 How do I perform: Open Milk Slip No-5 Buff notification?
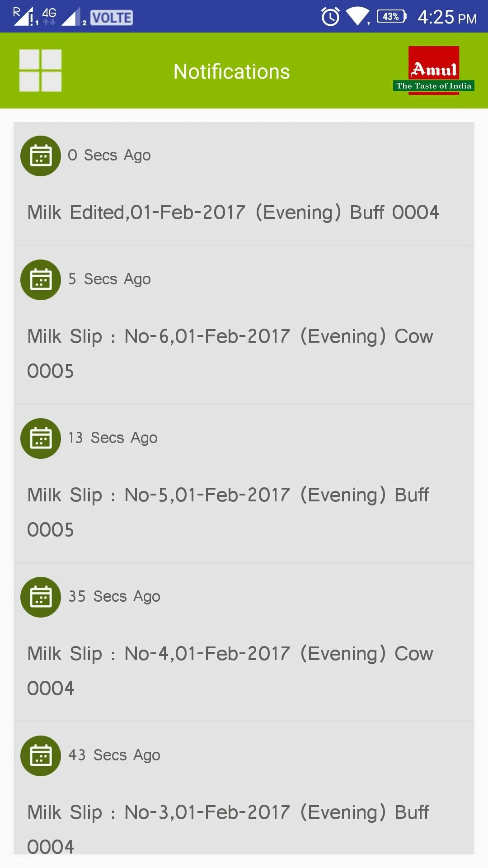pos(244,484)
